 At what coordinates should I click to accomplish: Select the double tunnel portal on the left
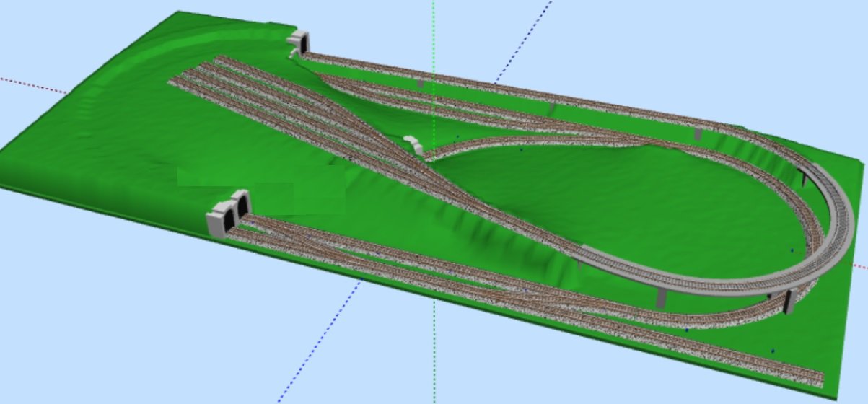pos(229,212)
